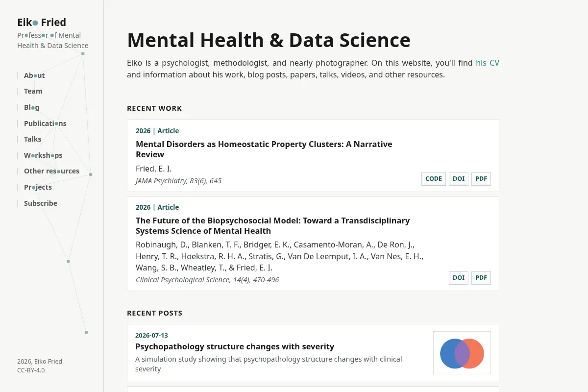
Task: Download PDF of the JAMA Psychiatry article
Action: point(481,179)
